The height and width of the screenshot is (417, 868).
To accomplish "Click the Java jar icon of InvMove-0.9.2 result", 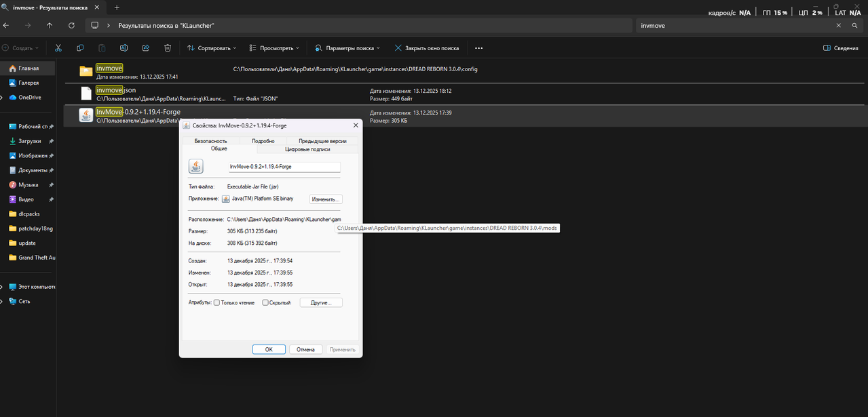I will pyautogui.click(x=86, y=115).
